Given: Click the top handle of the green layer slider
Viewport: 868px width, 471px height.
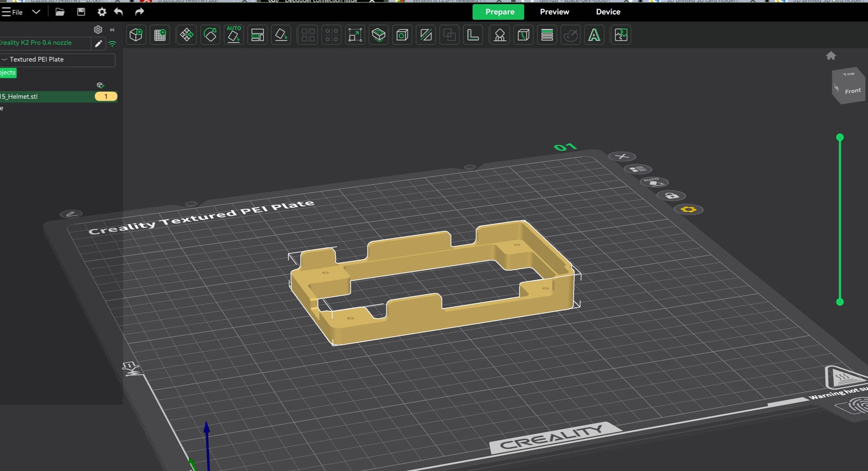Looking at the screenshot, I should [x=840, y=138].
